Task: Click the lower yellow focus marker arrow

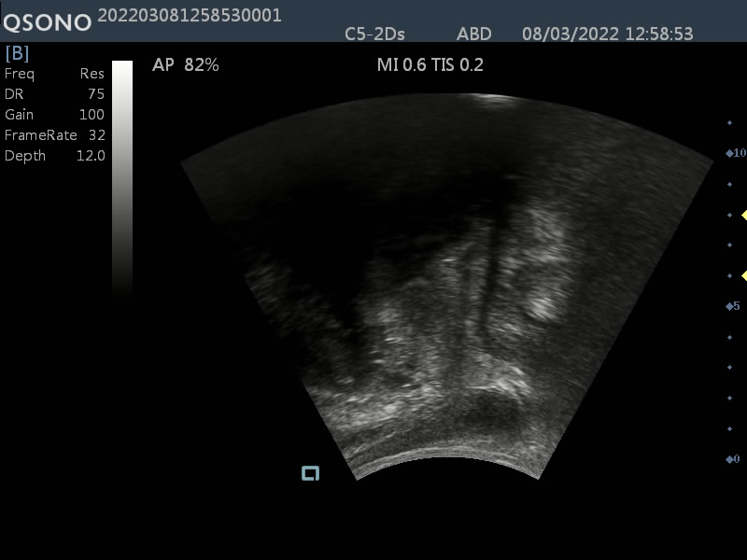Action: (744, 275)
